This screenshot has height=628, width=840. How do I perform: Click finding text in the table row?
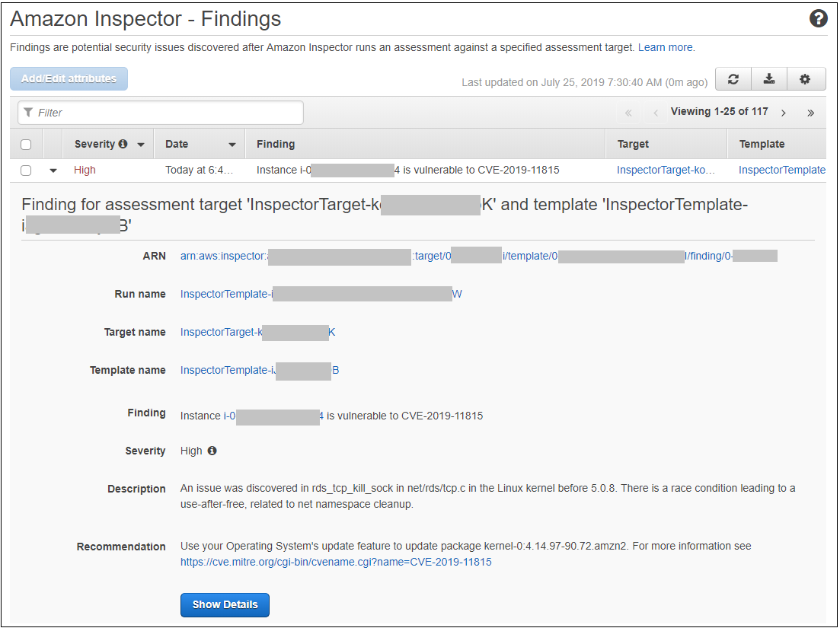tap(407, 170)
